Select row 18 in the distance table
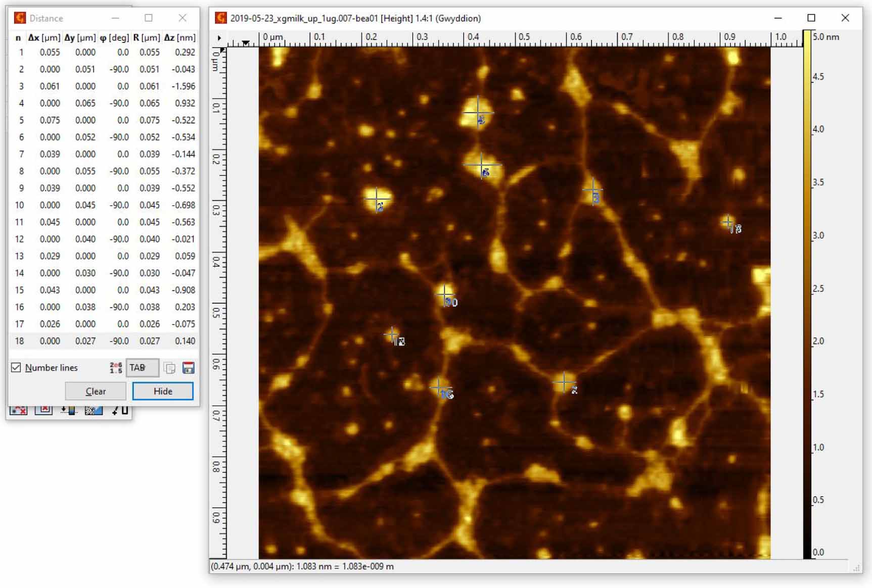 [101, 340]
